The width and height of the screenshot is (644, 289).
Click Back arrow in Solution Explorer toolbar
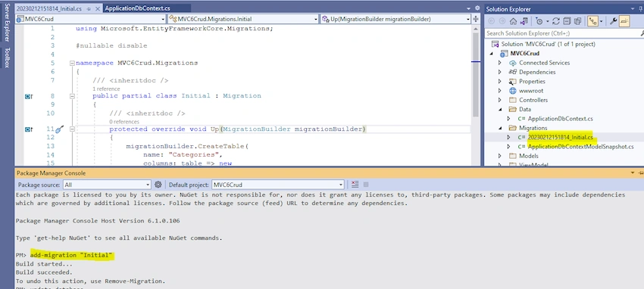[x=491, y=22]
